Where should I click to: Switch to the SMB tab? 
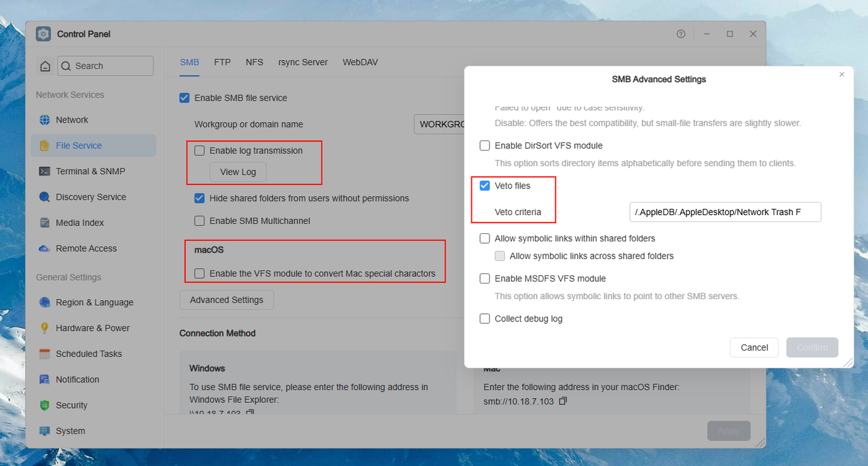190,62
